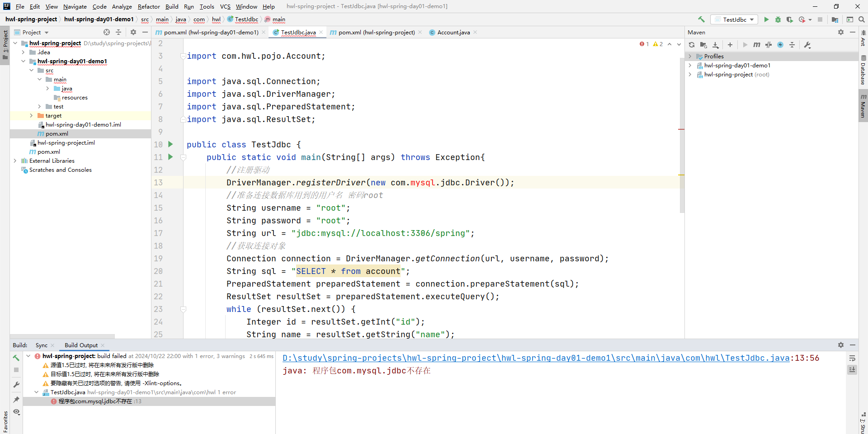
Task: Go to previous highlighted error arrow
Action: (670, 44)
